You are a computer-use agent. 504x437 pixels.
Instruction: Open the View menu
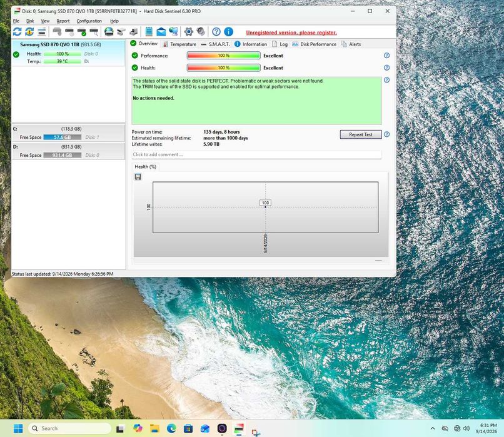coord(45,21)
